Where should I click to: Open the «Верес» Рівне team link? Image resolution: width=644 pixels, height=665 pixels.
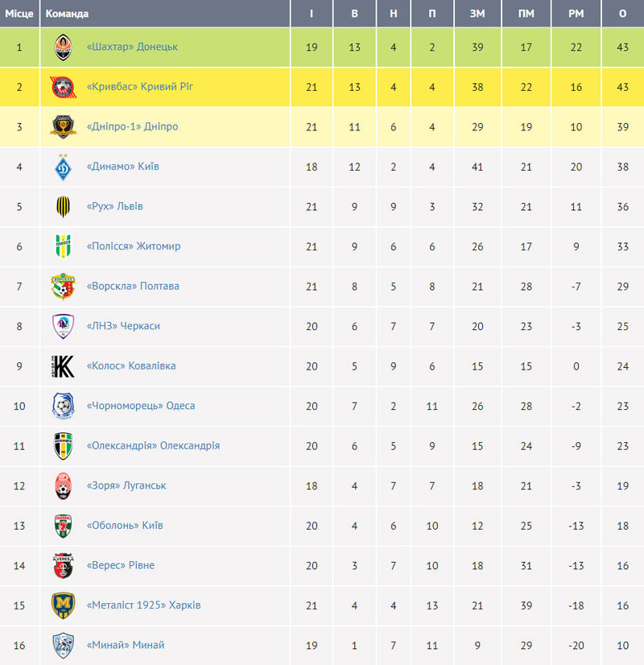tap(121, 565)
